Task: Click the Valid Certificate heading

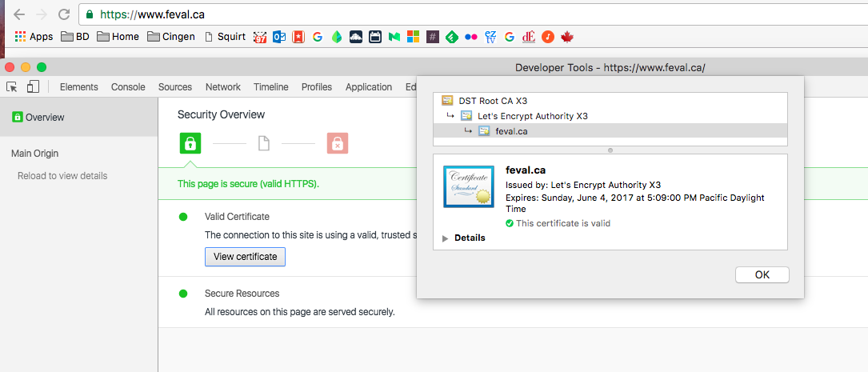Action: pos(237,217)
